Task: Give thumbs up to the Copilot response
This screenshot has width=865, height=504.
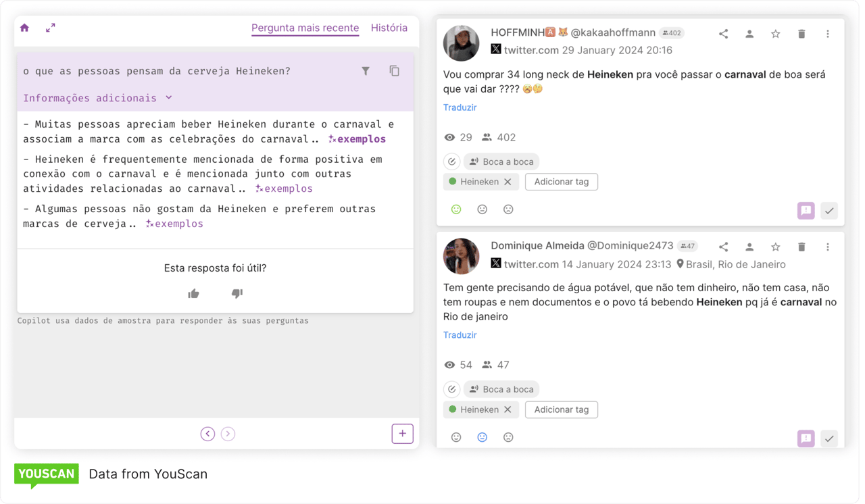Action: pyautogui.click(x=194, y=293)
